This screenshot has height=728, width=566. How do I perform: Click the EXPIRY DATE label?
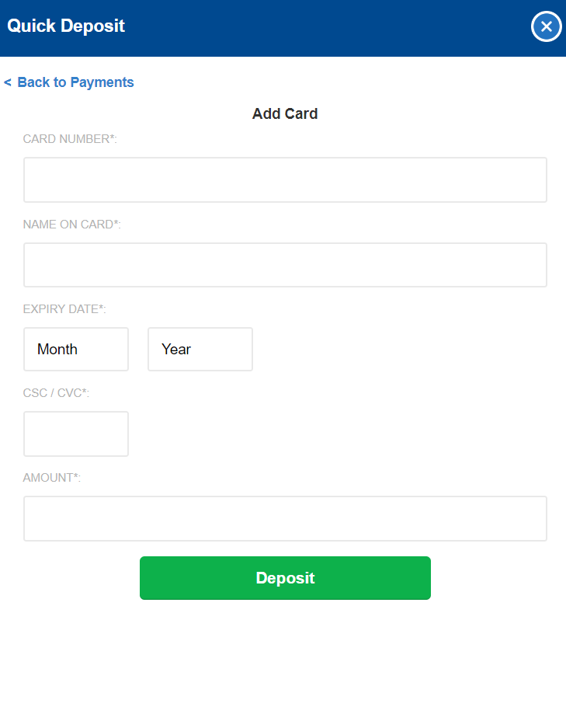point(64,309)
